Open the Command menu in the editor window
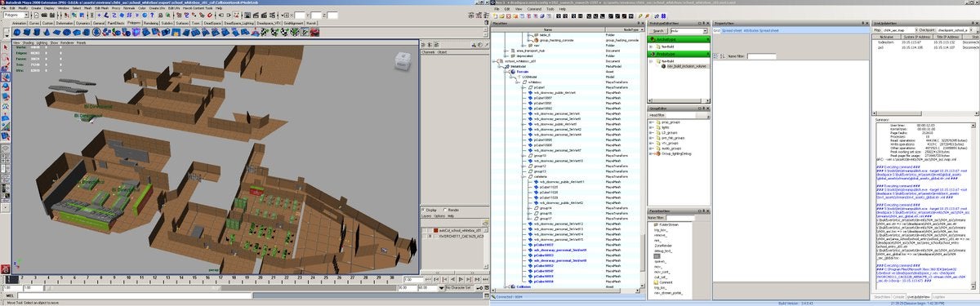Image resolution: width=980 pixels, height=306 pixels. tap(534, 9)
